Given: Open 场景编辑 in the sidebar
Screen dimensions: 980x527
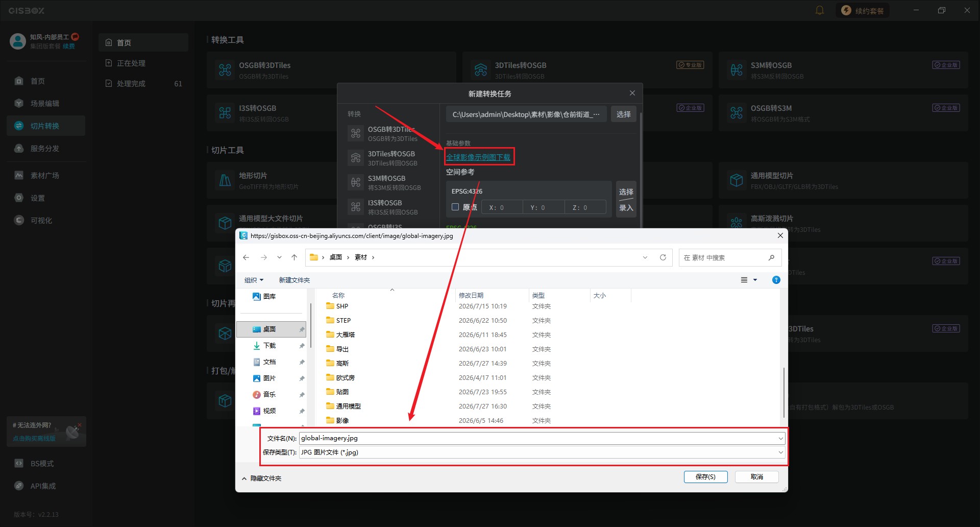Looking at the screenshot, I should [46, 104].
